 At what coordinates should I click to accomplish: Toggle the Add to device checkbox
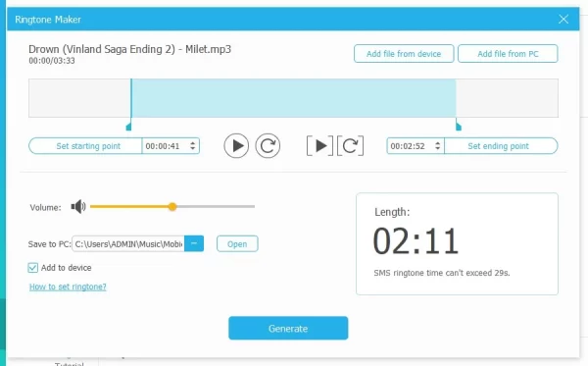coord(33,268)
